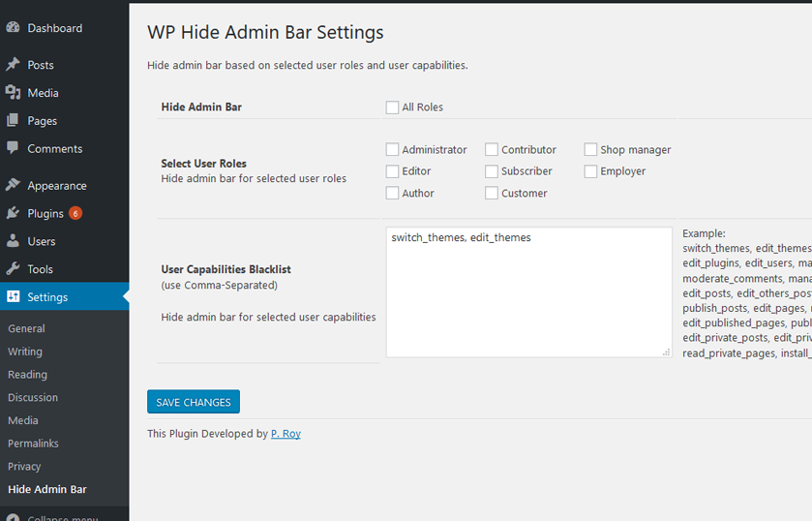
Task: Open the Tools wrench icon
Action: [13, 269]
